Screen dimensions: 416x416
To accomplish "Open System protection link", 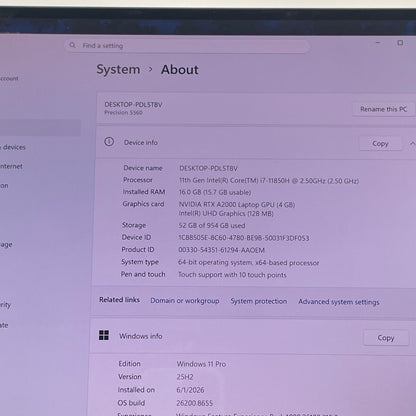I will 259,301.
